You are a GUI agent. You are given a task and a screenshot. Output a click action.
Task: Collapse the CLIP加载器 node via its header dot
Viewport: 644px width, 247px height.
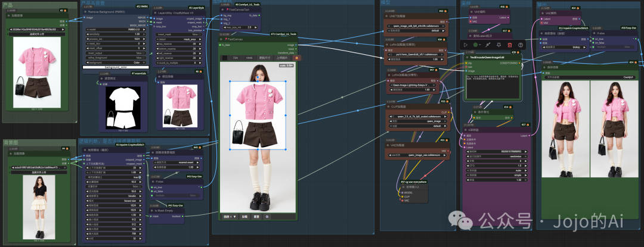(x=389, y=106)
